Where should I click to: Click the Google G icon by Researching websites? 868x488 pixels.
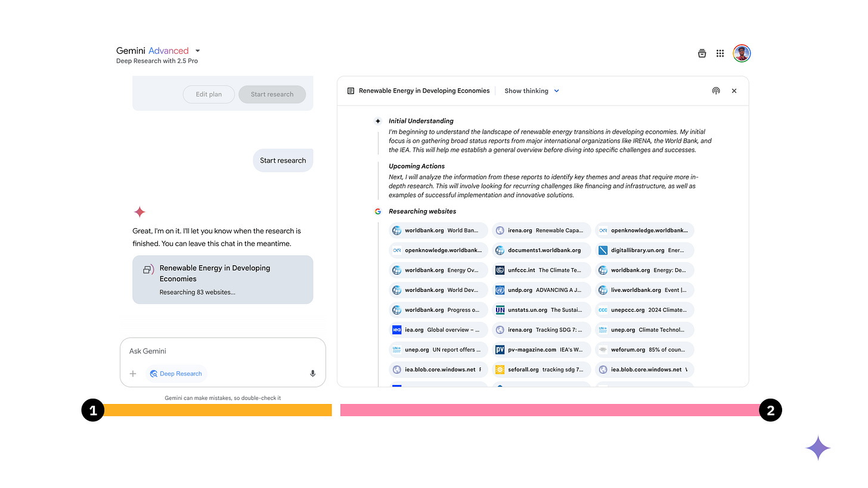click(378, 212)
